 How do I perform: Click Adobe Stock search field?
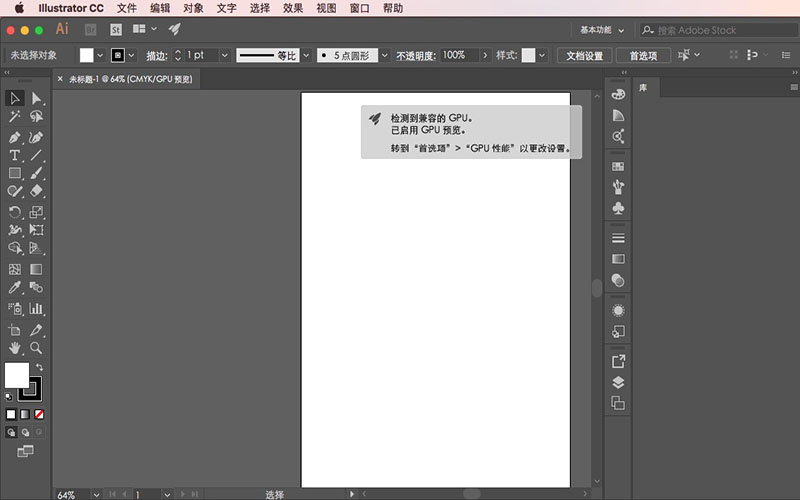[718, 30]
